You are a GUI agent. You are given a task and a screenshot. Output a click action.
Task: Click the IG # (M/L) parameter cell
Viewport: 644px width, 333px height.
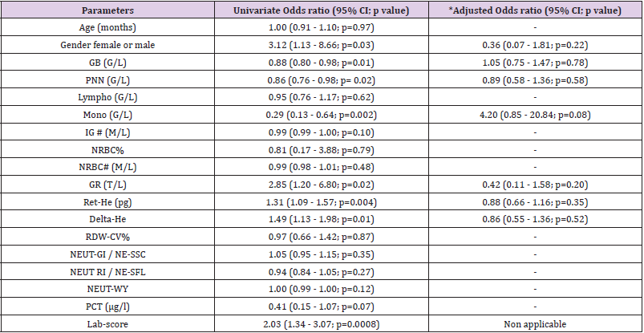pos(107,132)
